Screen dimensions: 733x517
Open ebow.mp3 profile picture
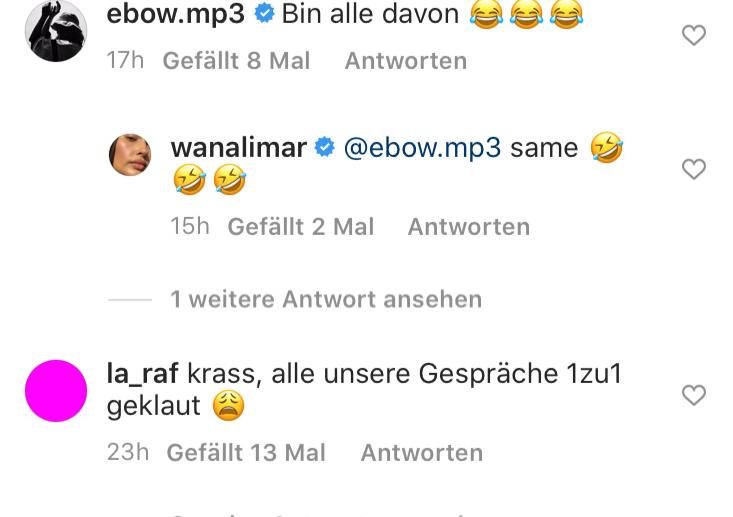pos(56,31)
